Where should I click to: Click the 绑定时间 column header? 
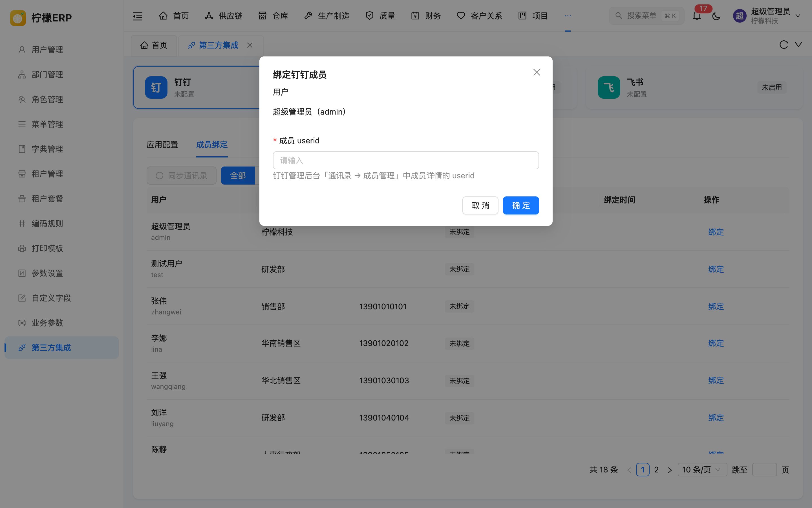[x=619, y=200]
